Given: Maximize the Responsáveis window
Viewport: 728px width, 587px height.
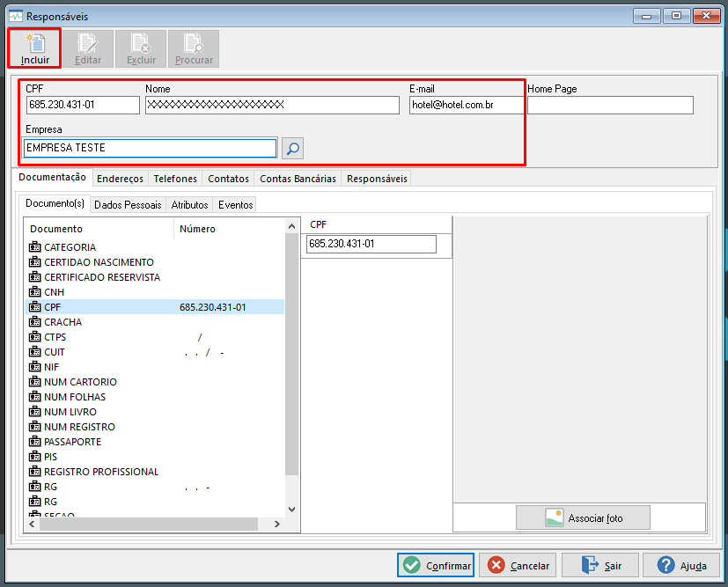Looking at the screenshot, I should pyautogui.click(x=676, y=16).
